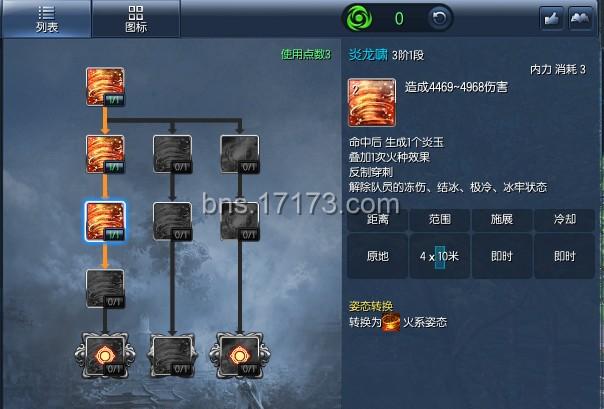Select the bottom-middle final skill node
Image resolution: width=604 pixels, height=409 pixels.
tap(172, 355)
